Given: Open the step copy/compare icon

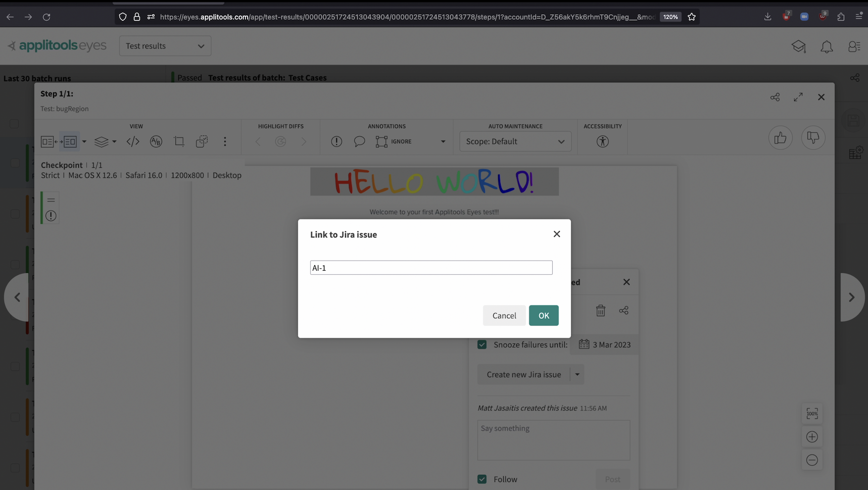Looking at the screenshot, I should 202,141.
